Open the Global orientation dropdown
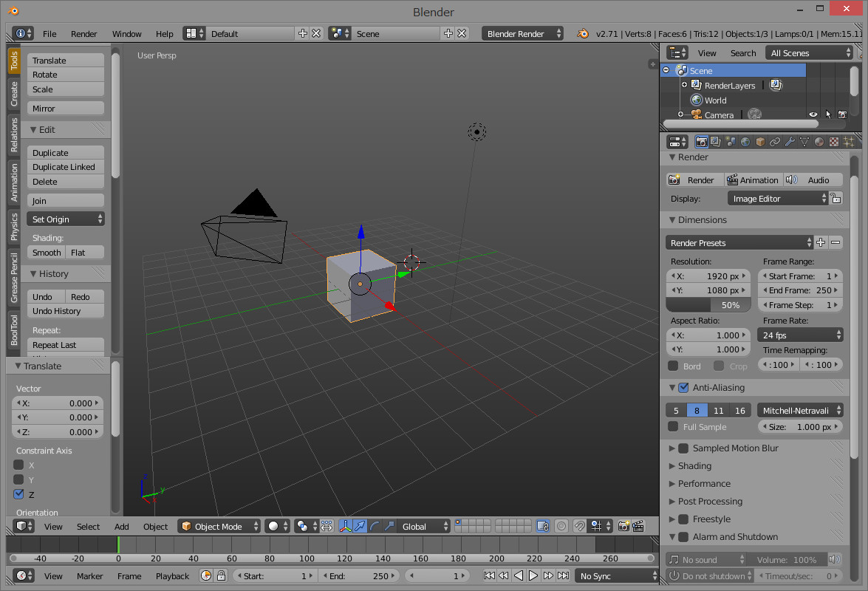The image size is (868, 591). 425,526
